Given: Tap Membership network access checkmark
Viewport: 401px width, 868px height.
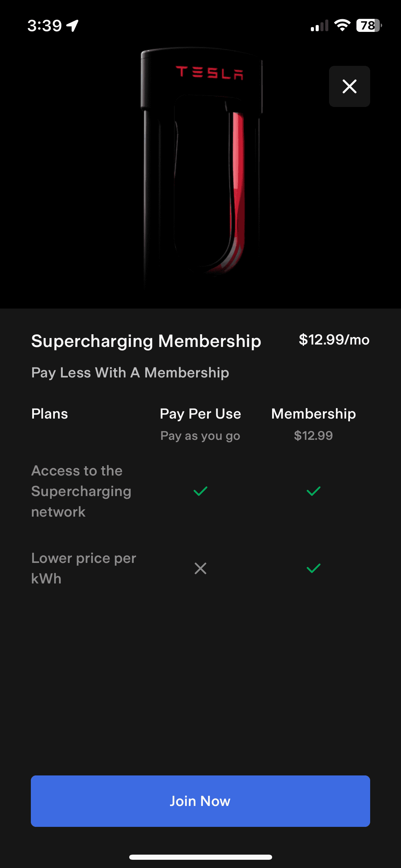Looking at the screenshot, I should (x=313, y=491).
